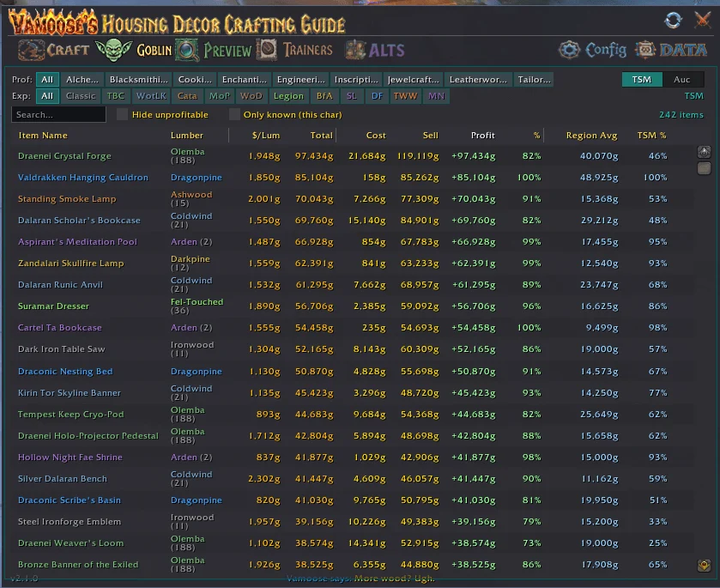Select the Goblin tab icon
Viewport: 720px width, 588px height.
[112, 50]
